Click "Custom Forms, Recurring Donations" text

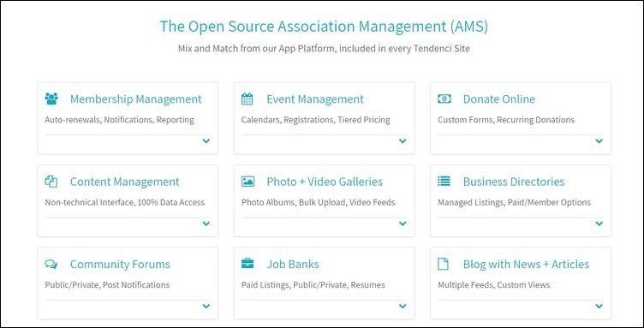(x=506, y=120)
